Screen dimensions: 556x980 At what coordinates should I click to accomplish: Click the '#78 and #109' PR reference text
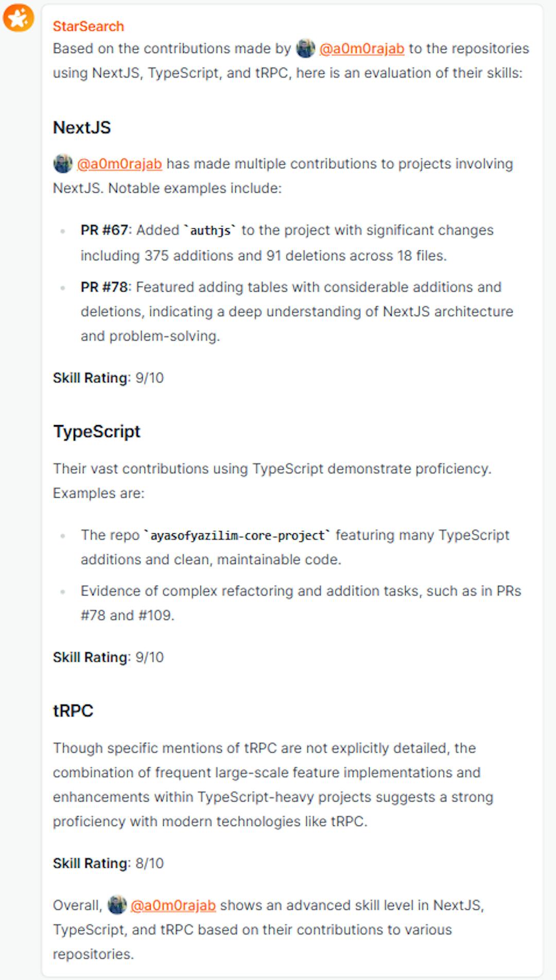(127, 615)
